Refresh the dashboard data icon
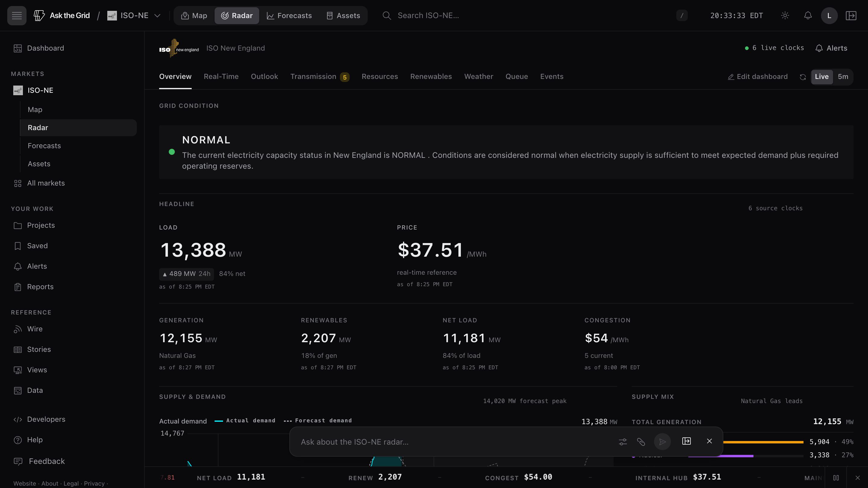Image resolution: width=868 pixels, height=488 pixels. coord(803,77)
